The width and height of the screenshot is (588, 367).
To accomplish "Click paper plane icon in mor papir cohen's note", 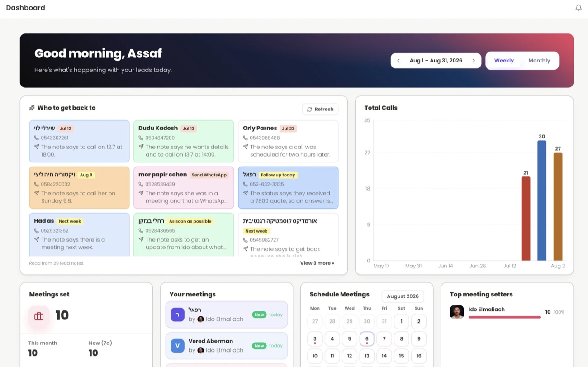I will [x=141, y=193].
